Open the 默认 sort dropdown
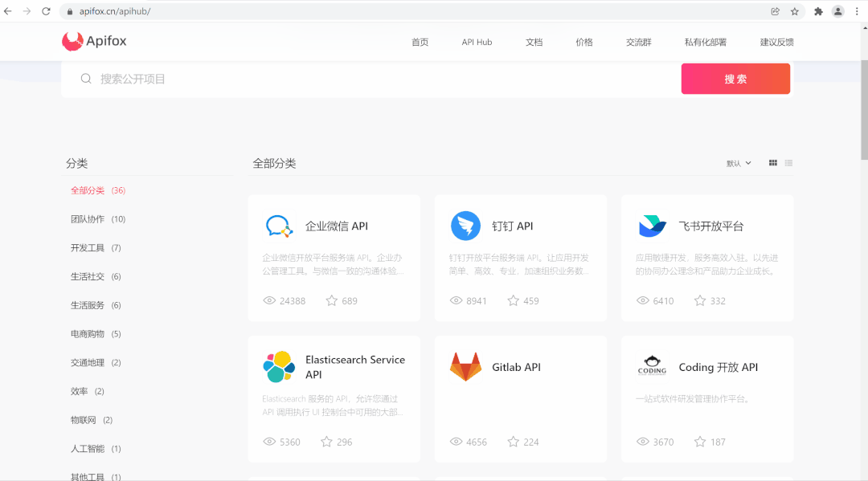Screen dimensions: 868x481 click(x=739, y=164)
